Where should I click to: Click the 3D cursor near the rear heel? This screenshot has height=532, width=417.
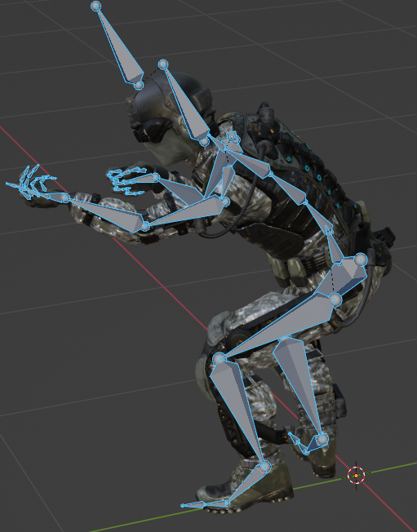tap(356, 476)
